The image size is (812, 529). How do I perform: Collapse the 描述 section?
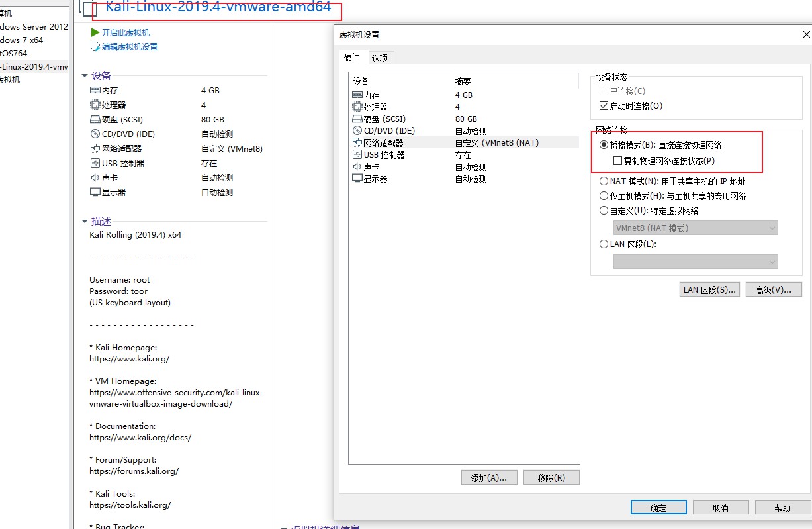85,222
